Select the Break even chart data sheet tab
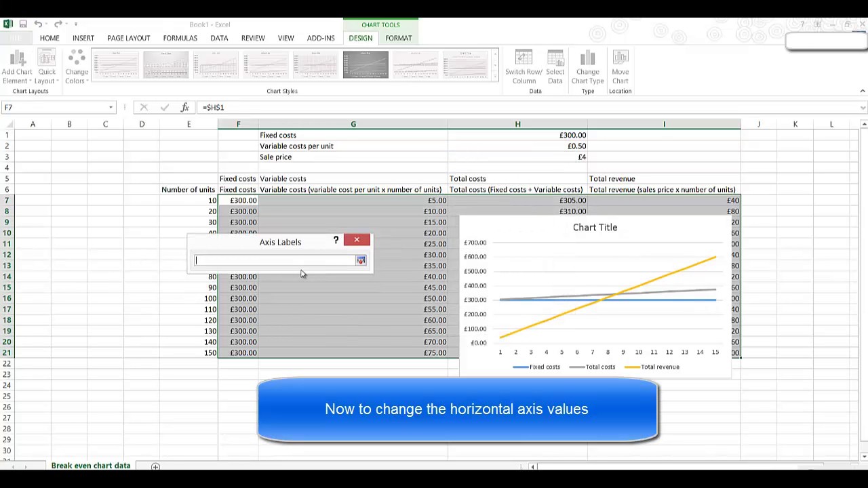The image size is (868, 488). coord(91,466)
